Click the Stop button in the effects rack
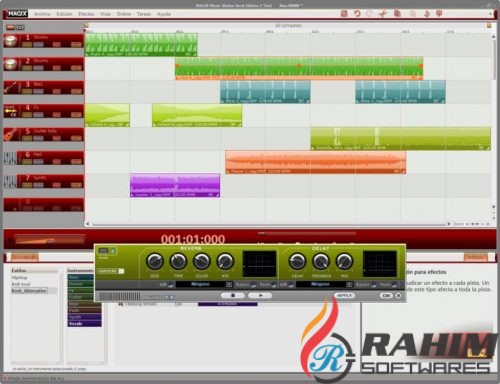500x384 pixels. coord(233,296)
